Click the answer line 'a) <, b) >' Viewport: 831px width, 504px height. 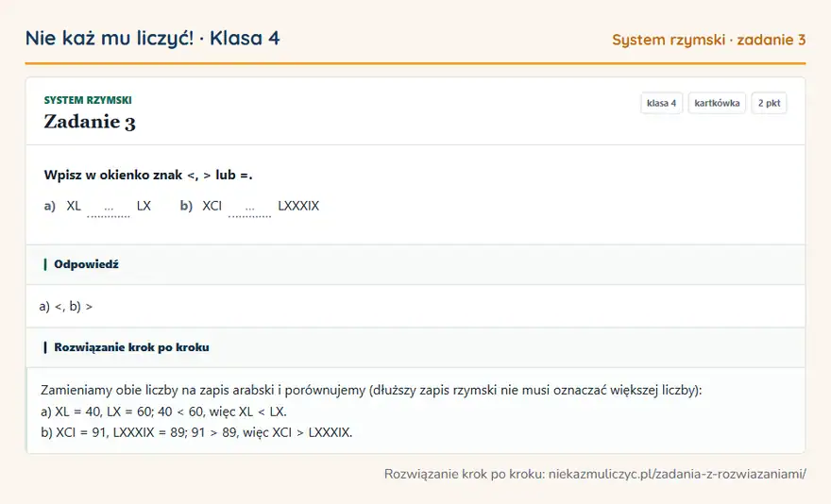click(x=66, y=307)
